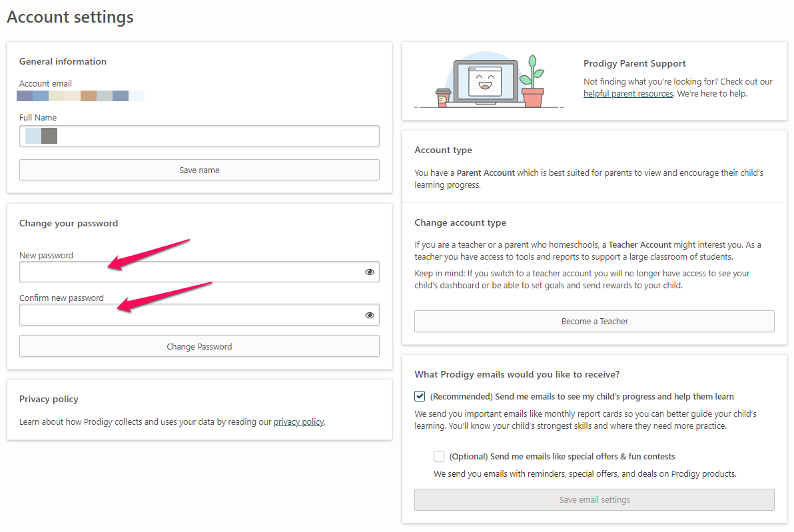The width and height of the screenshot is (794, 532).
Task: Click 'What Prodigy emails would you like to receive?'
Action: [517, 374]
